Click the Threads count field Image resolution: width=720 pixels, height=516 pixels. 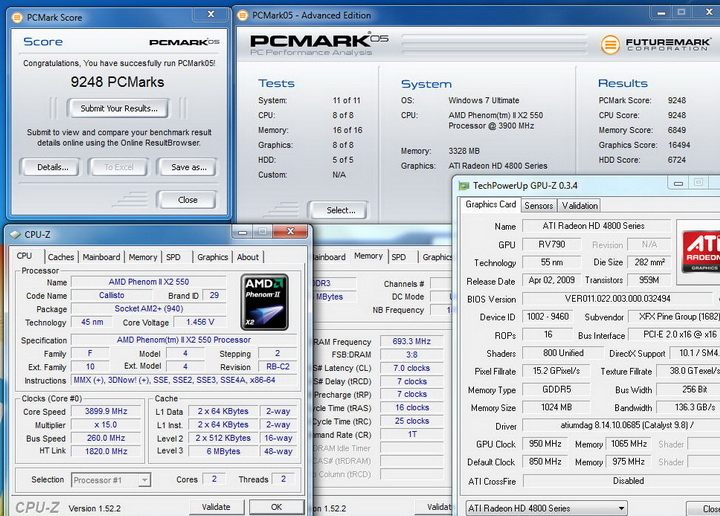click(x=283, y=479)
